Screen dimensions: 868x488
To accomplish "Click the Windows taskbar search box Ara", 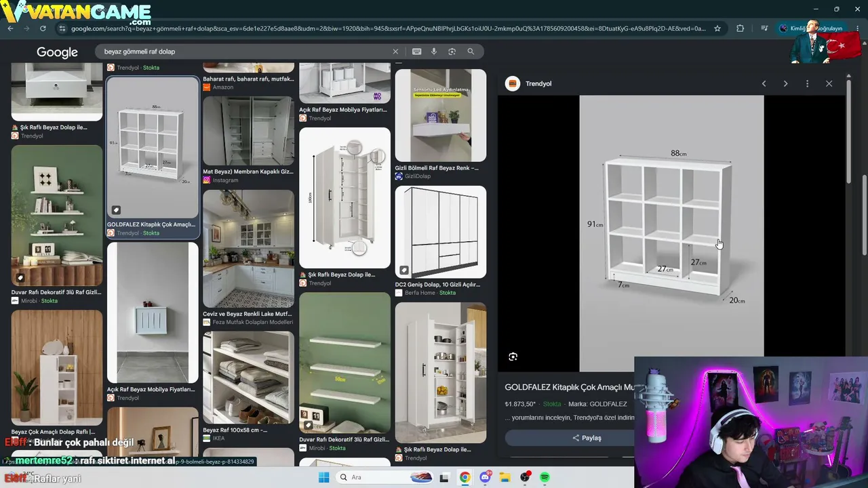I will pos(385,477).
